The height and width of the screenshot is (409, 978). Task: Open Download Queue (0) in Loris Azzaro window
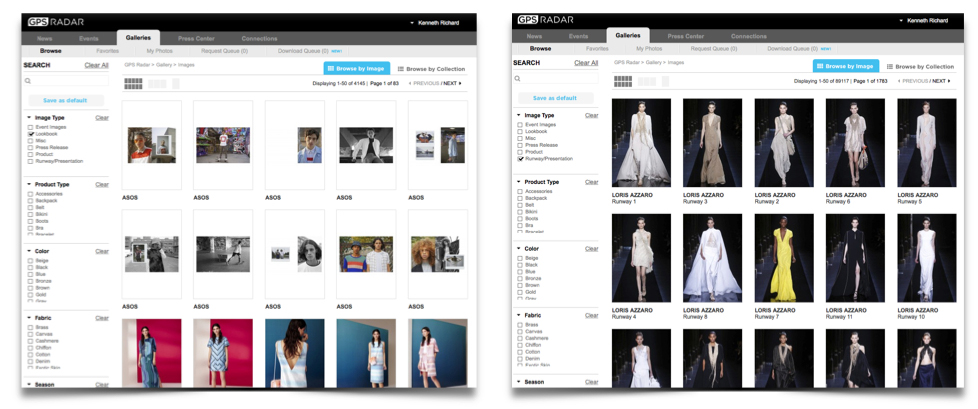pyautogui.click(x=792, y=48)
